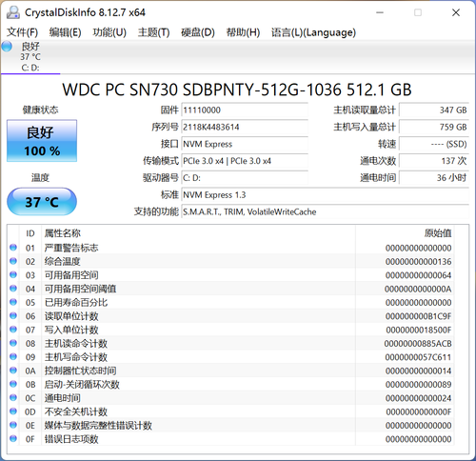Click raw value 0000000000136
Image resolution: width=476 pixels, height=461 pixels.
418,262
